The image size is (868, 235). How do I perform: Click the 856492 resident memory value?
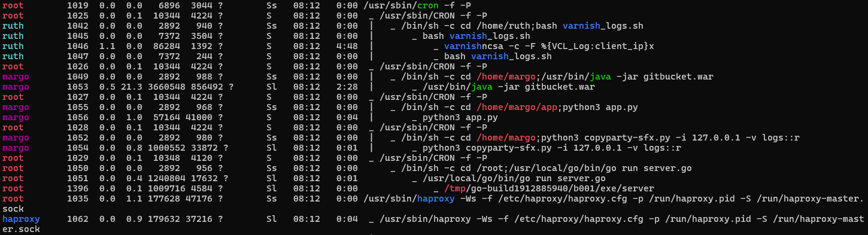pos(208,87)
